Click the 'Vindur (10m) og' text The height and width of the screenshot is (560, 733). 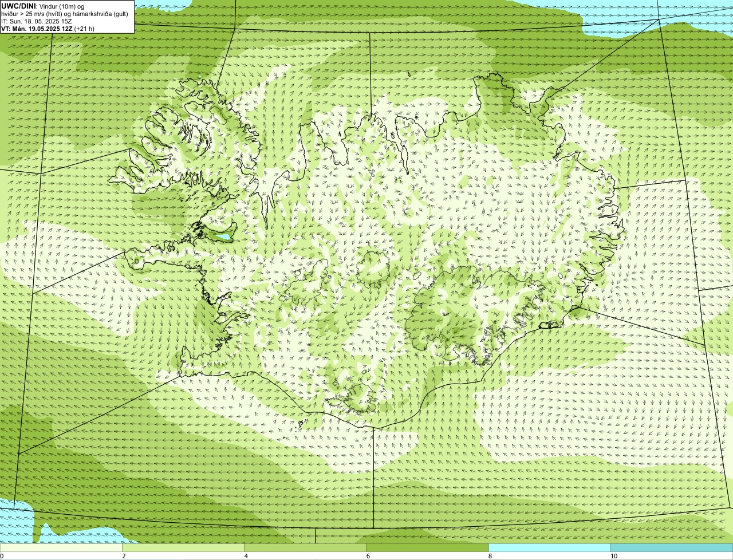[x=62, y=6]
